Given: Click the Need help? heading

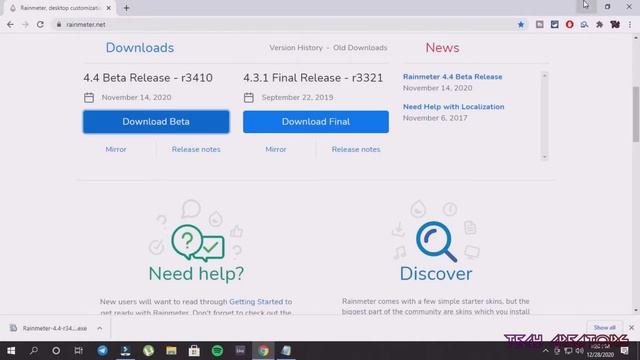Looking at the screenshot, I should [x=196, y=273].
